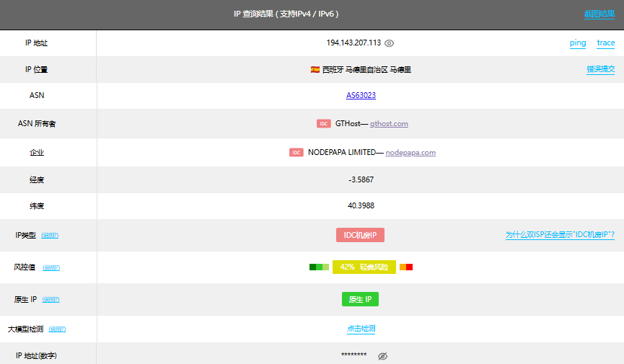624x364 pixels.
Task: Open explanation link beside 大模型检测
Action: (57, 329)
